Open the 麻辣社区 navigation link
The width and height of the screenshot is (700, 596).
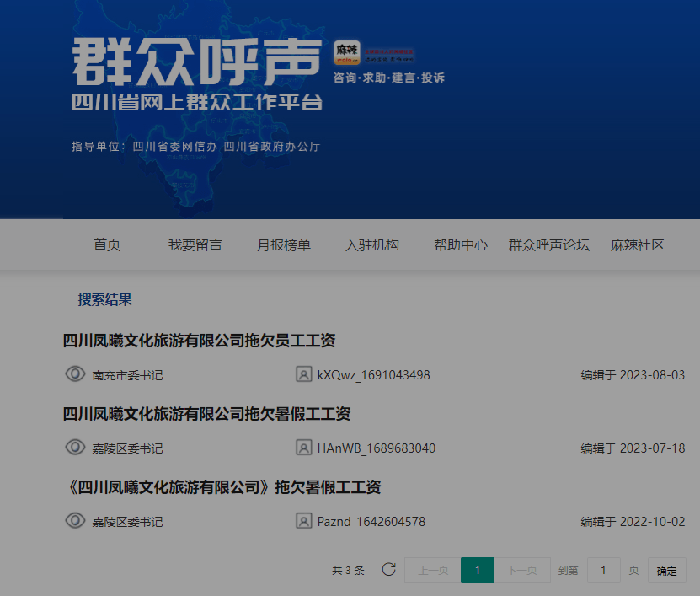click(x=638, y=245)
